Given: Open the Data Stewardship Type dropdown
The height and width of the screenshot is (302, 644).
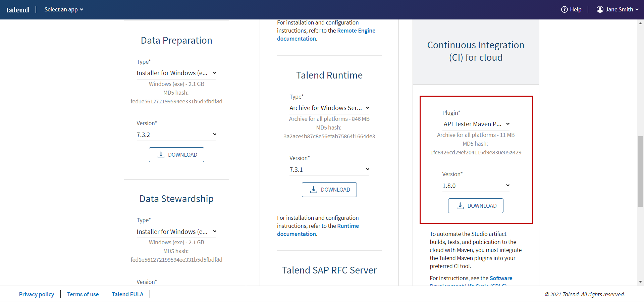Looking at the screenshot, I should [176, 232].
